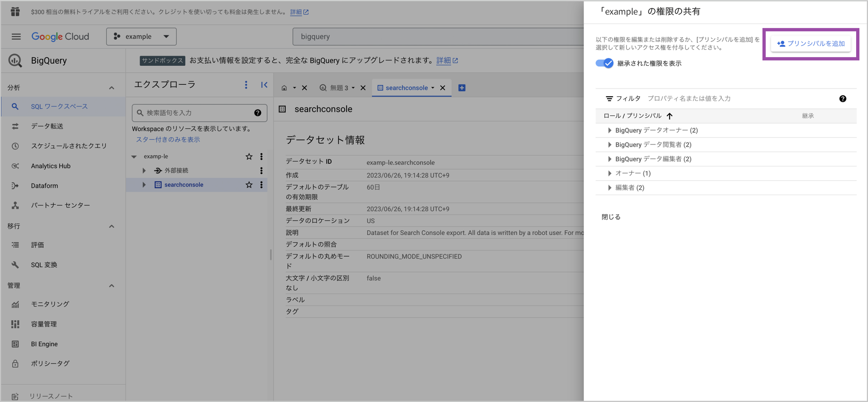Click the データ転送 transfer icon
The image size is (868, 402).
coord(15,126)
